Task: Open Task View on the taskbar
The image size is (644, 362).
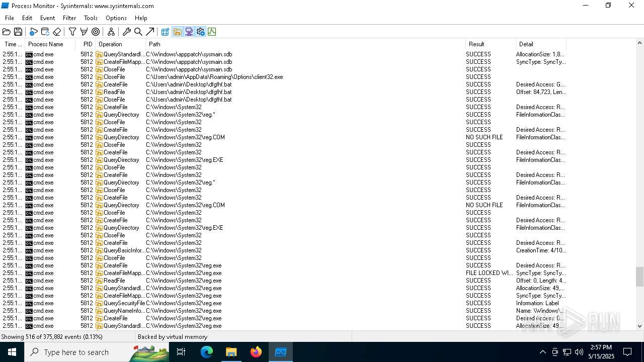Action: (181, 352)
